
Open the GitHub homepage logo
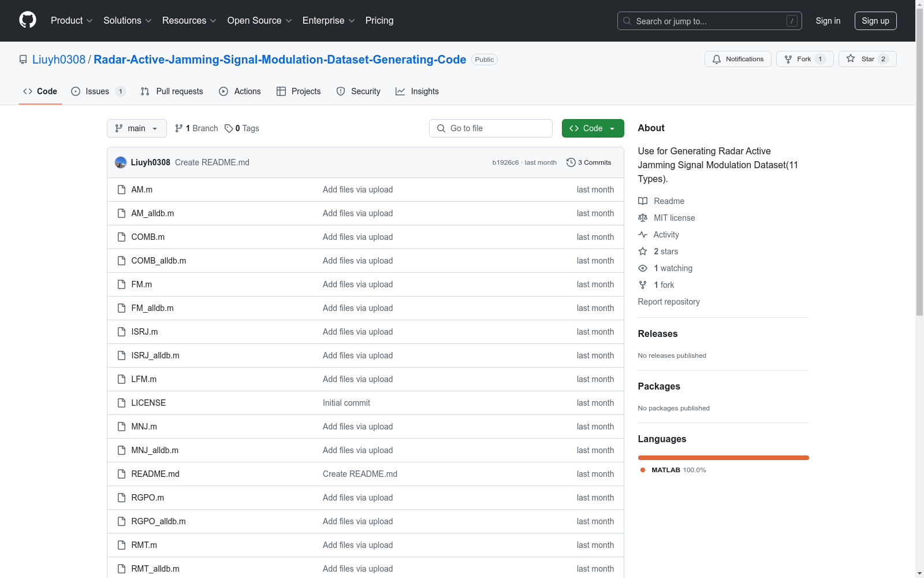[28, 20]
